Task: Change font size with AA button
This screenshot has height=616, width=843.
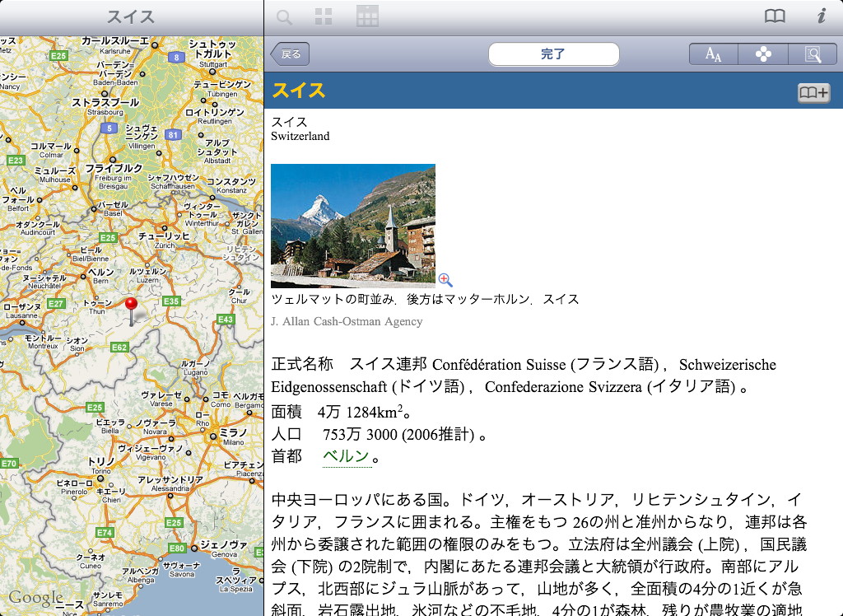Action: 713,54
